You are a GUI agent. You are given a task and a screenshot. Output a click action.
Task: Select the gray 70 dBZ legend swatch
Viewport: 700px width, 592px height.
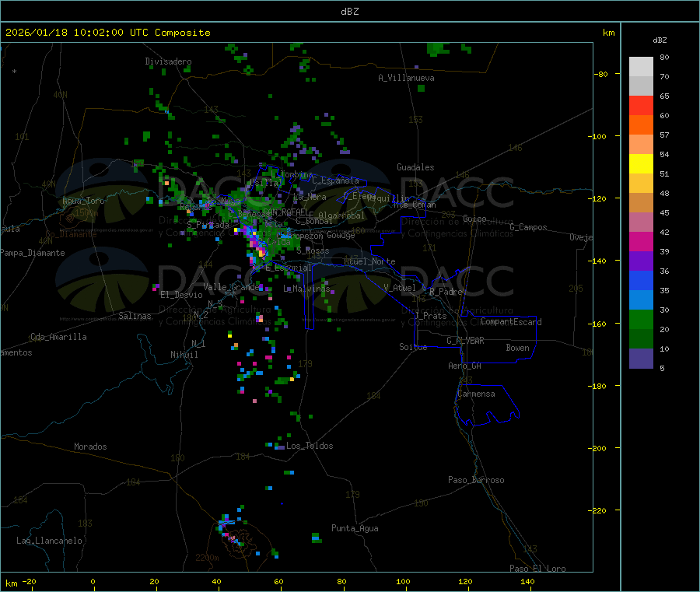click(641, 86)
